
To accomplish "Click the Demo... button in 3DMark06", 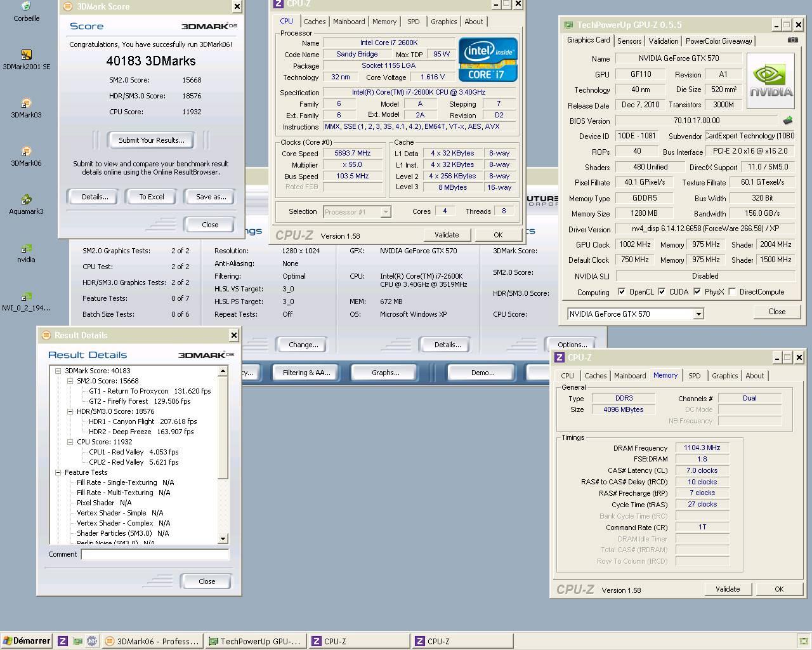I will point(483,373).
